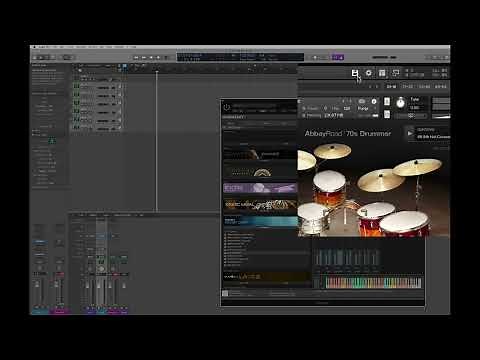Click the drum mixer faders below the kit
This screenshot has width=480, height=360.
point(347,257)
